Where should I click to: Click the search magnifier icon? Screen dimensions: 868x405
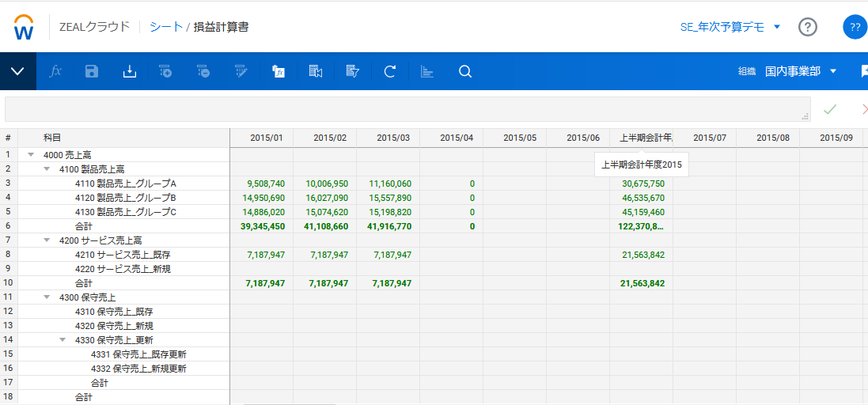(465, 71)
